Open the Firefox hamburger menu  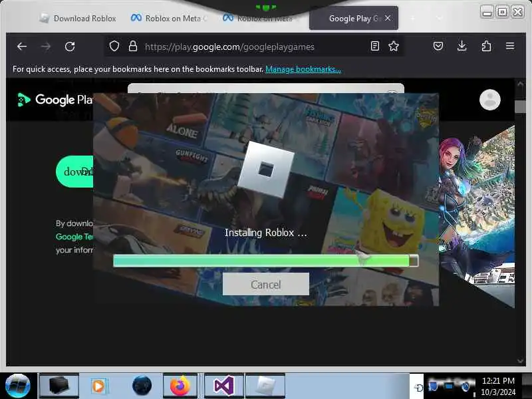pos(510,46)
